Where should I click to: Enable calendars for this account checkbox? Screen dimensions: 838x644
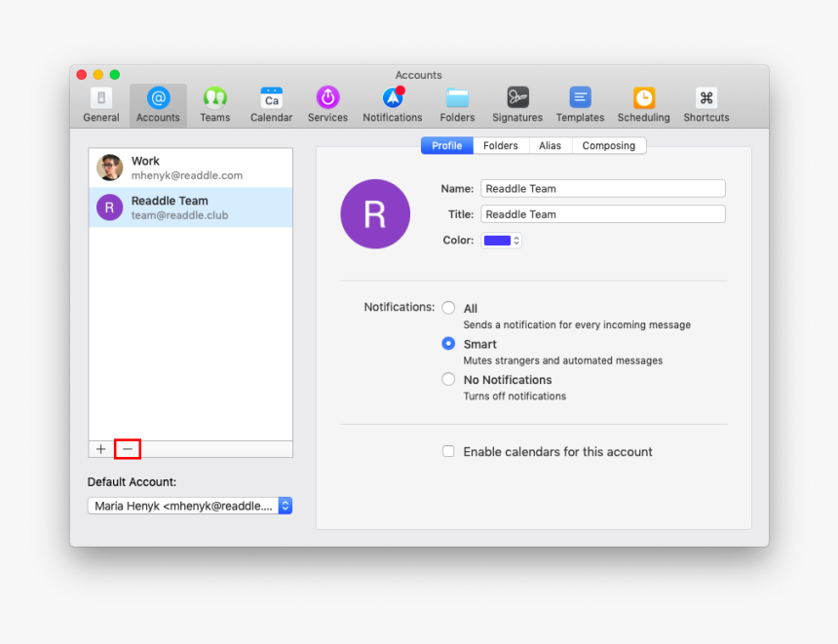coord(448,452)
